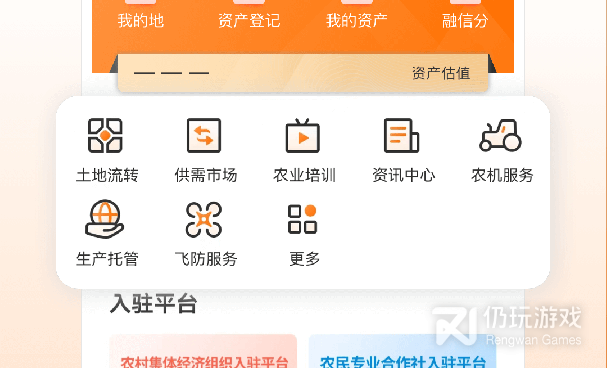607x368 pixels.
Task: Tap the 农机服务 text label
Action: 502,175
